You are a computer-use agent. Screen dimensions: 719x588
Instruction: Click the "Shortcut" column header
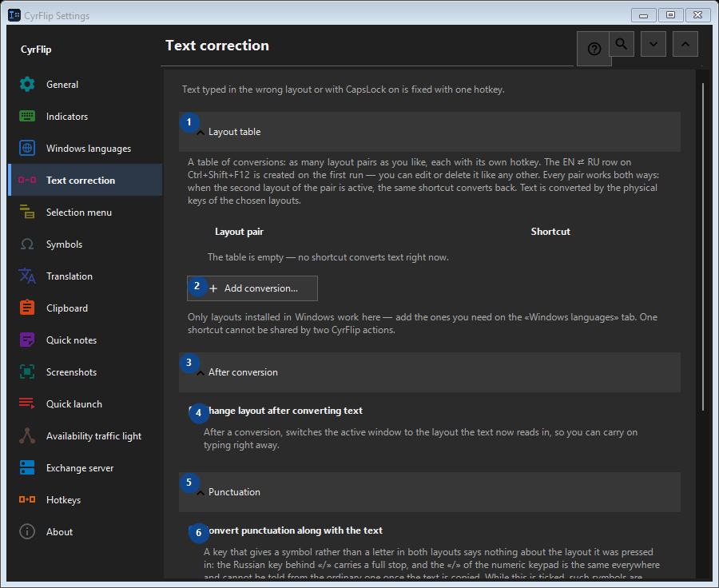point(550,232)
